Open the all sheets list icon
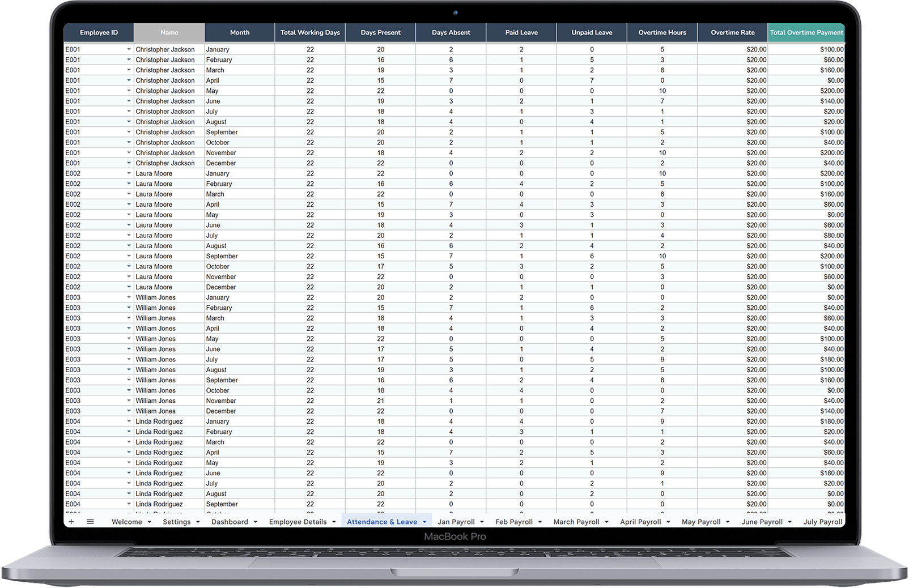Screen dimensions: 909x588 coord(90,522)
